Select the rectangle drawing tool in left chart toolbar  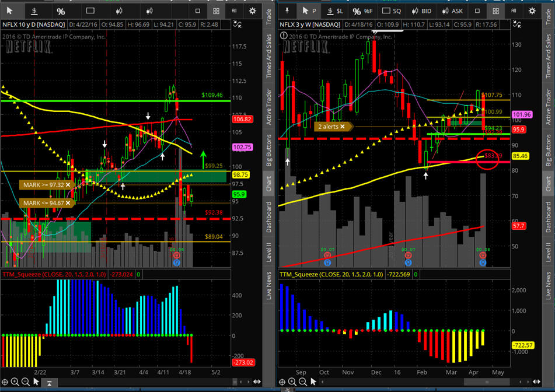(x=90, y=11)
